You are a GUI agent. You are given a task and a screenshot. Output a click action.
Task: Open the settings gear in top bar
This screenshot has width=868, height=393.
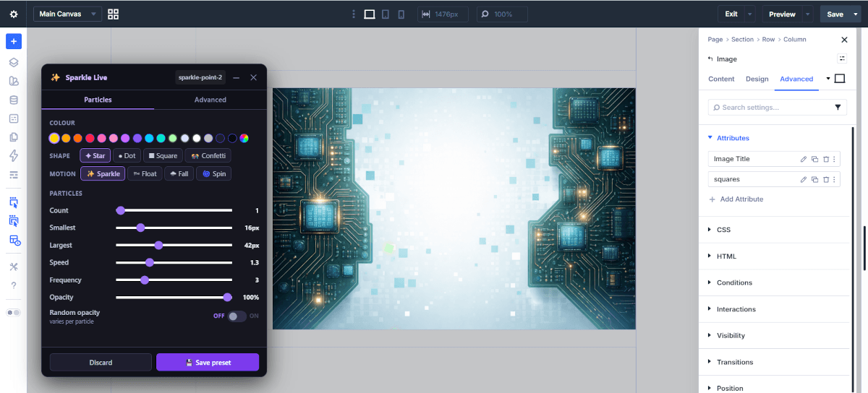tap(14, 14)
